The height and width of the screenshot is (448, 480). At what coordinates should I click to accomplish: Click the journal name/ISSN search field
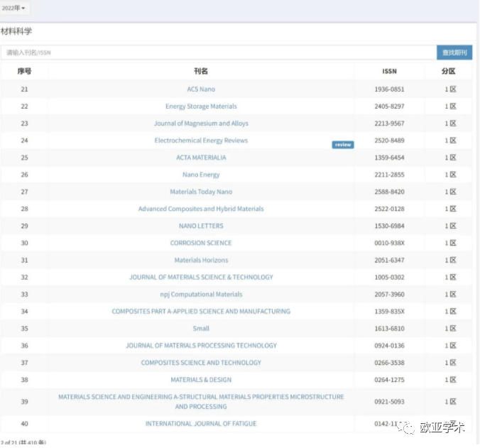(217, 53)
